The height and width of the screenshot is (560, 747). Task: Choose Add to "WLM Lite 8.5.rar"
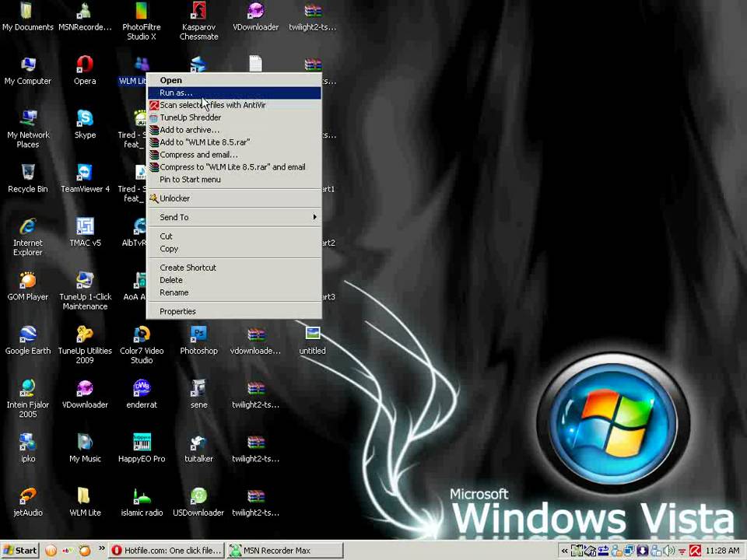234,142
